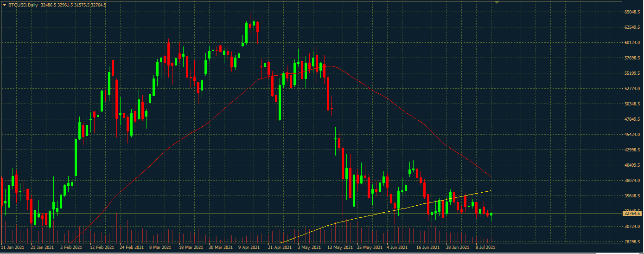Click the 30724.0 price axis label

pyautogui.click(x=632, y=227)
